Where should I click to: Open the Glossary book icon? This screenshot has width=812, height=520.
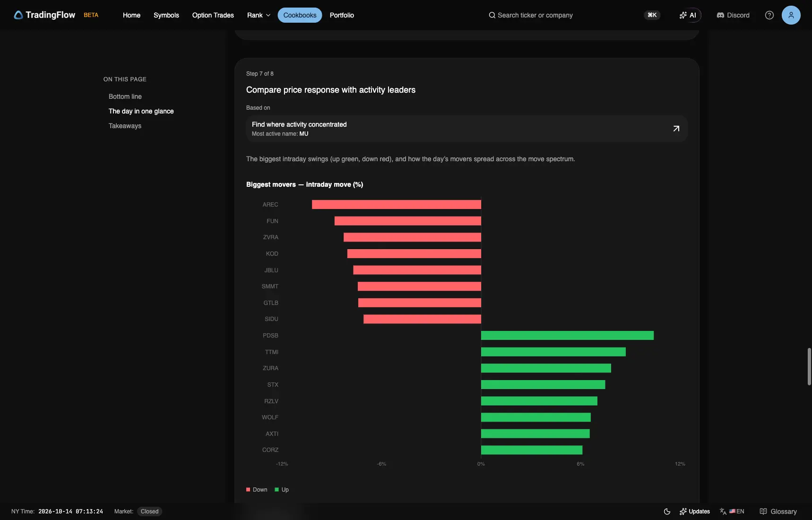tap(763, 511)
